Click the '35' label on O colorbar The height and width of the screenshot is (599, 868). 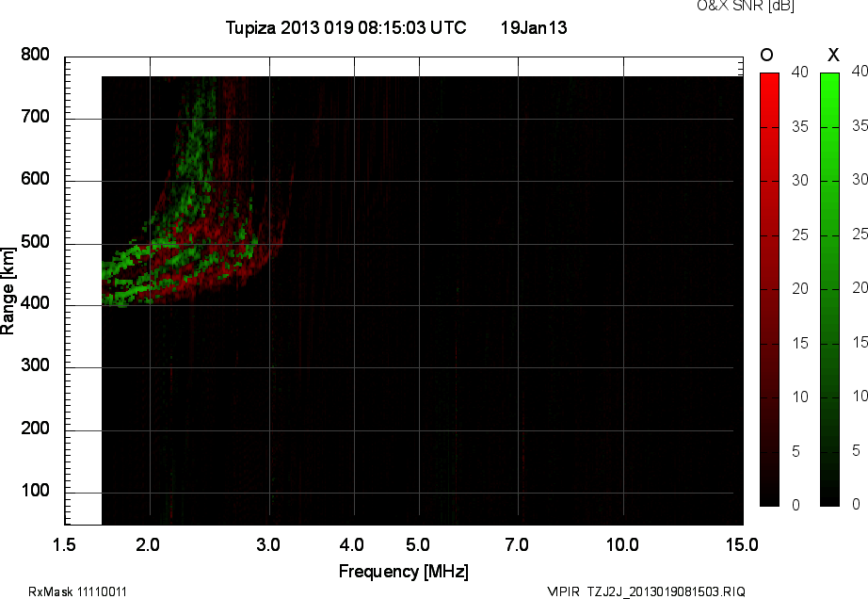point(800,126)
